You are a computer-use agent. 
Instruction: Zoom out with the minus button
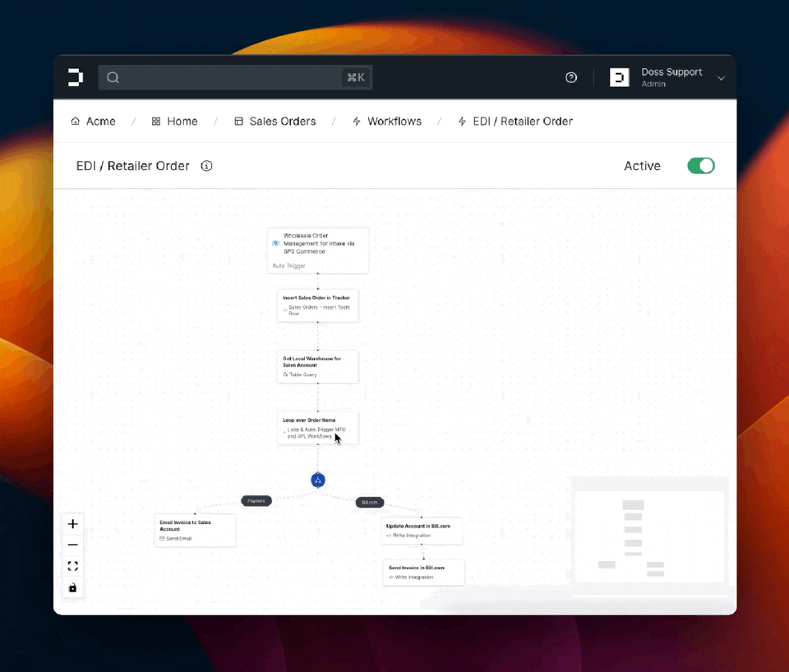tap(73, 545)
